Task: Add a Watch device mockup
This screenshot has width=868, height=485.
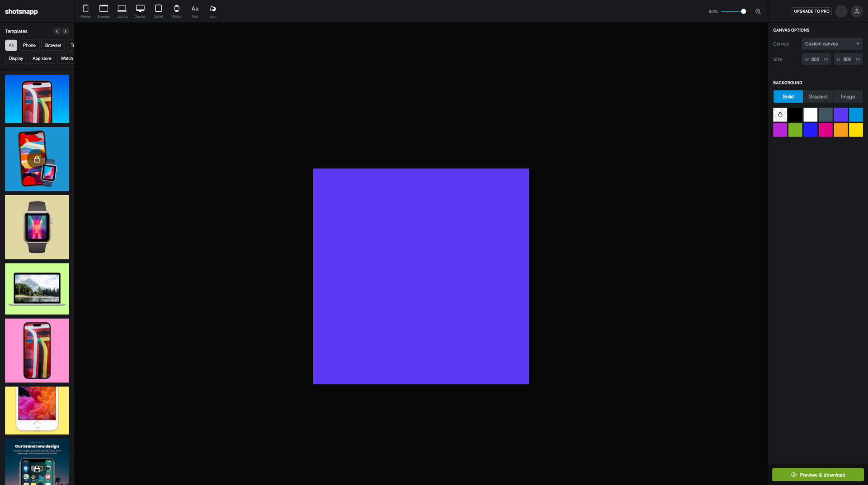Action: (176, 11)
